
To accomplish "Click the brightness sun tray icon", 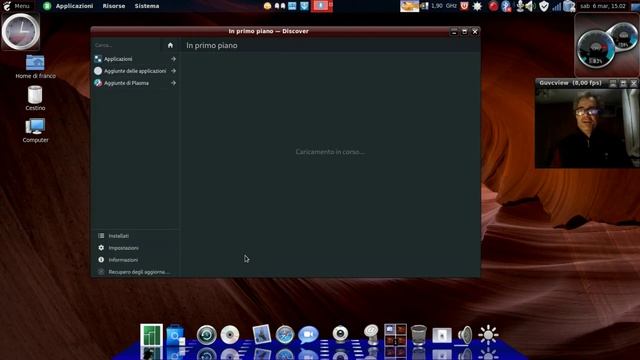I will click(x=477, y=6).
